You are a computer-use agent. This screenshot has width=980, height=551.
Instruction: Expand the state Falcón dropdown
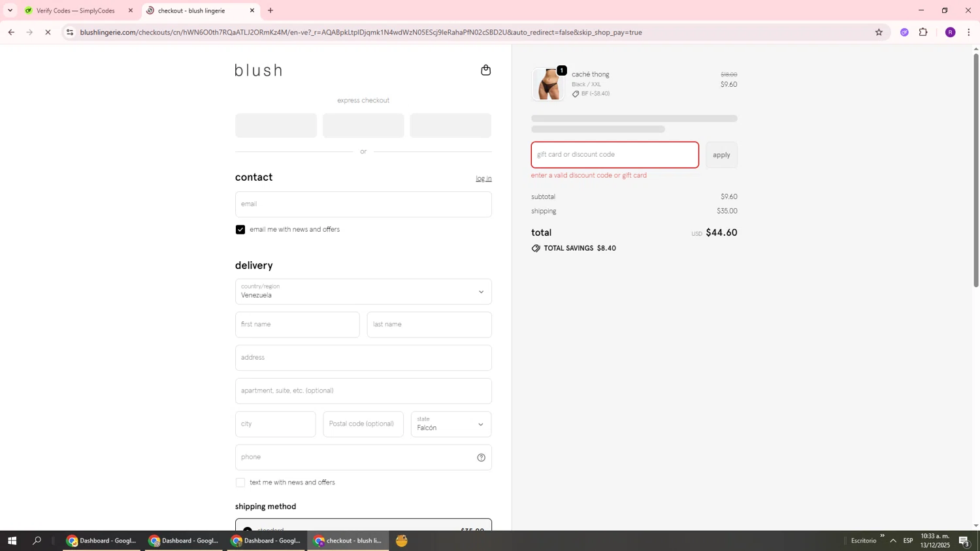(x=451, y=424)
